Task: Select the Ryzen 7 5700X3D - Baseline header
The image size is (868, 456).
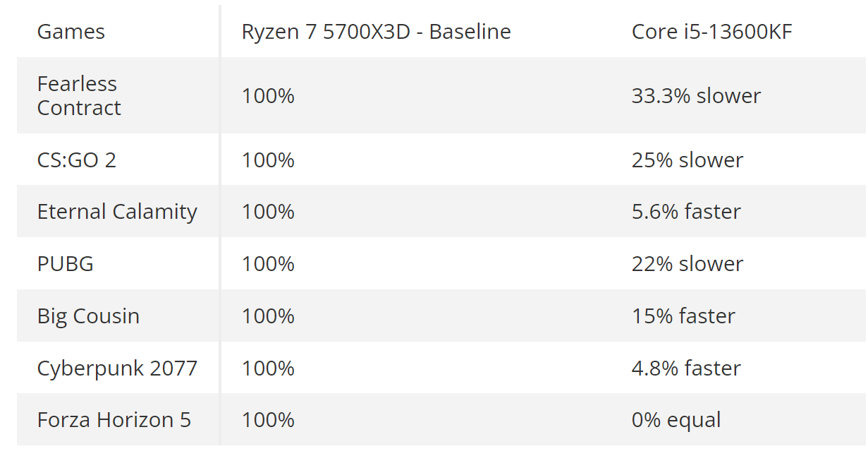Action: [x=376, y=32]
